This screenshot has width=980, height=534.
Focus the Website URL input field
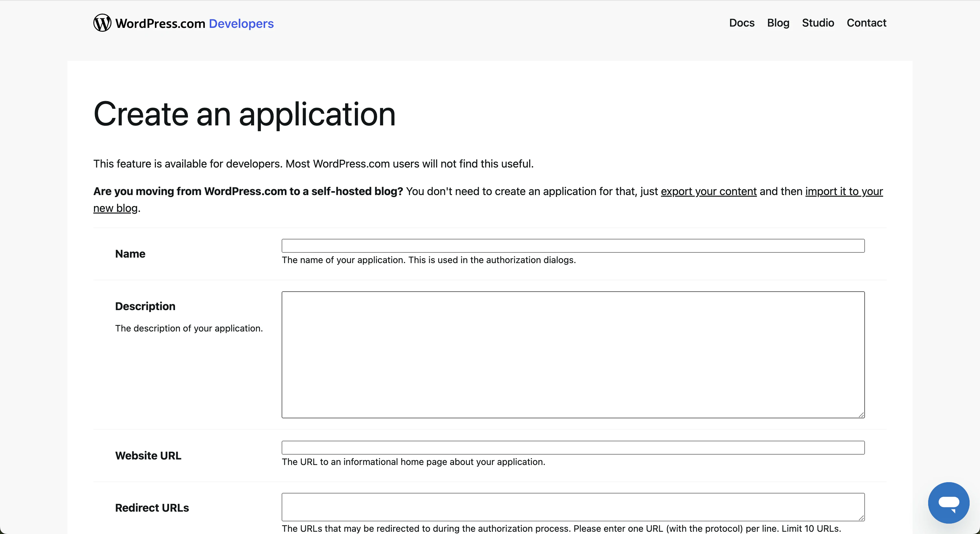573,447
